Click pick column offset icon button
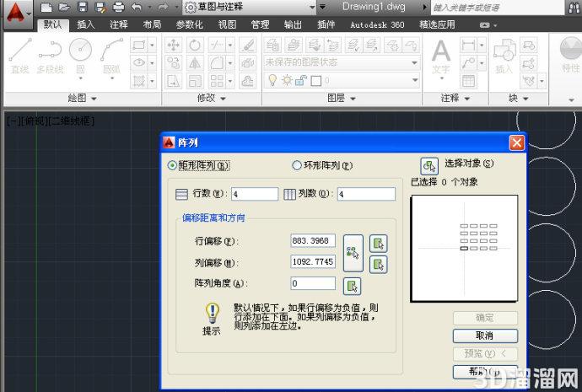This screenshot has height=392, width=582. coord(379,265)
